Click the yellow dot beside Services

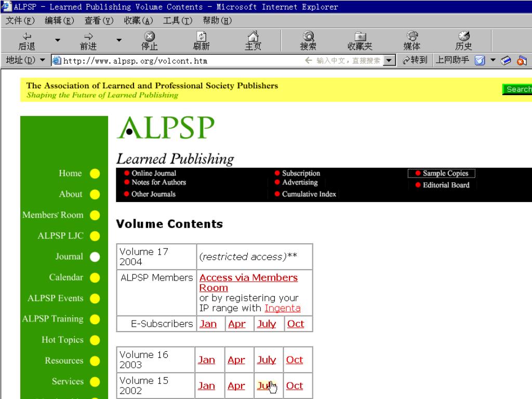pyautogui.click(x=95, y=382)
